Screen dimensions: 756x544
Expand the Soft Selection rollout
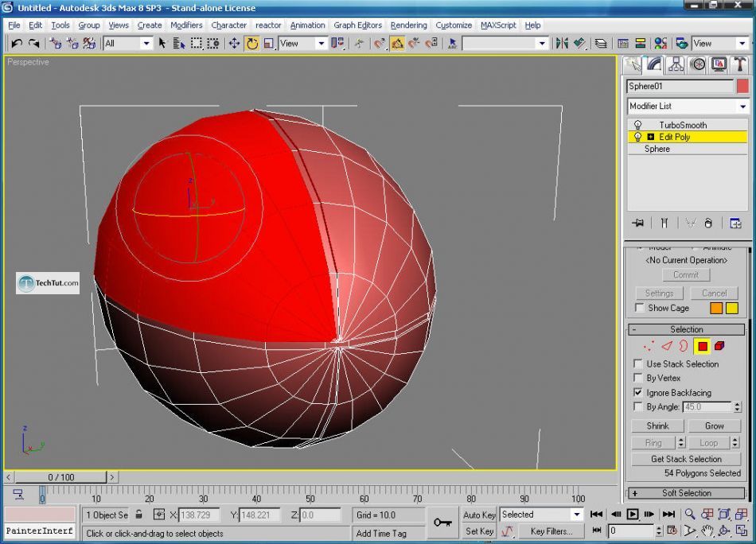coord(686,493)
